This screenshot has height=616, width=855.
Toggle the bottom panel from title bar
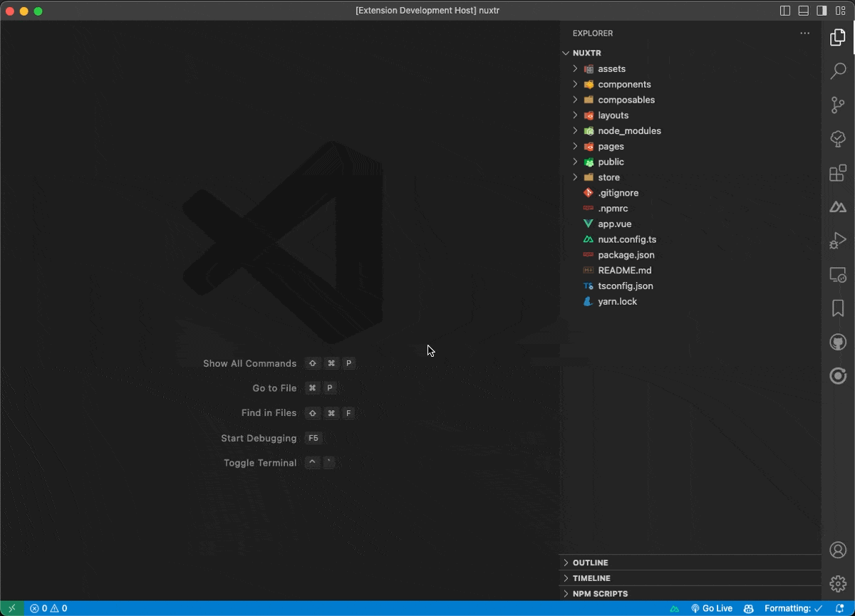click(803, 11)
